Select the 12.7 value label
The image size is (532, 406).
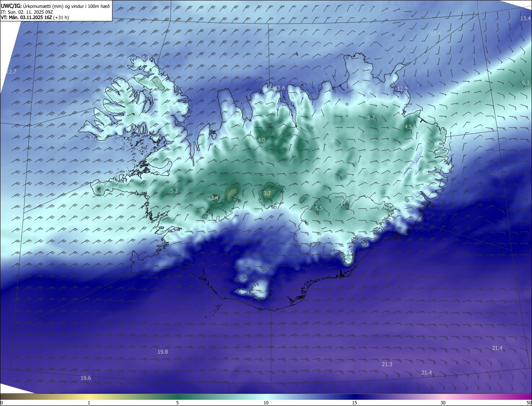point(11,72)
